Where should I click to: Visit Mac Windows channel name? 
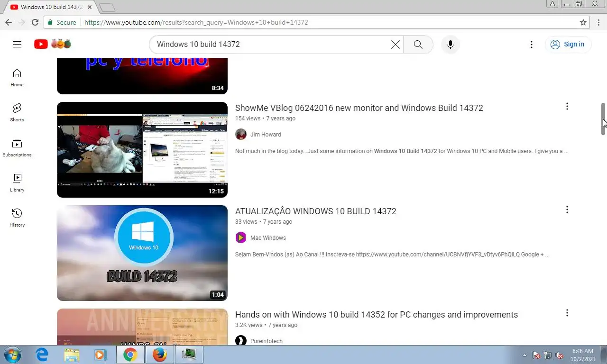pyautogui.click(x=268, y=238)
